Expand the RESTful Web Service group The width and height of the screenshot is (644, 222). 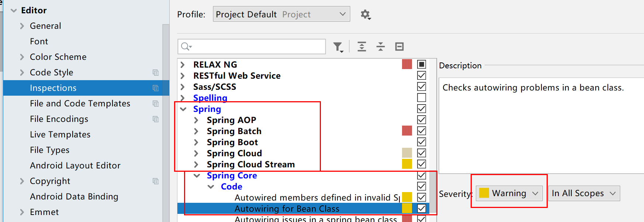(183, 76)
